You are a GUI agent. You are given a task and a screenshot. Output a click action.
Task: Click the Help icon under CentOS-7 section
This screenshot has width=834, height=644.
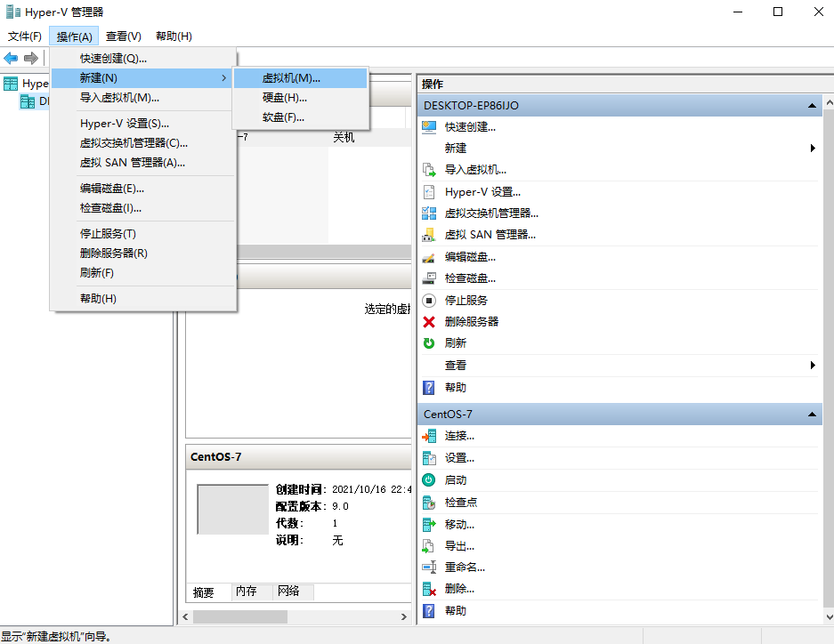[429, 611]
